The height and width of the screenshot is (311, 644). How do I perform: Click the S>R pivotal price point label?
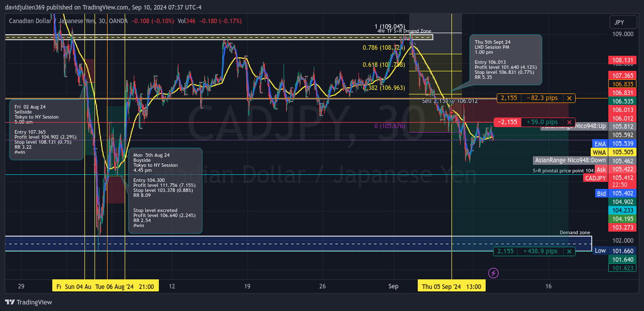[x=564, y=171]
